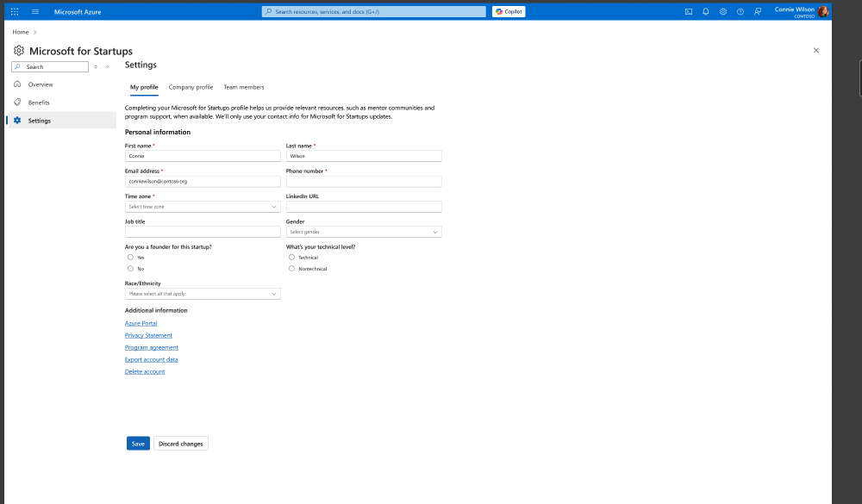Click the Overview home icon
This screenshot has width=862, height=504.
(x=17, y=84)
